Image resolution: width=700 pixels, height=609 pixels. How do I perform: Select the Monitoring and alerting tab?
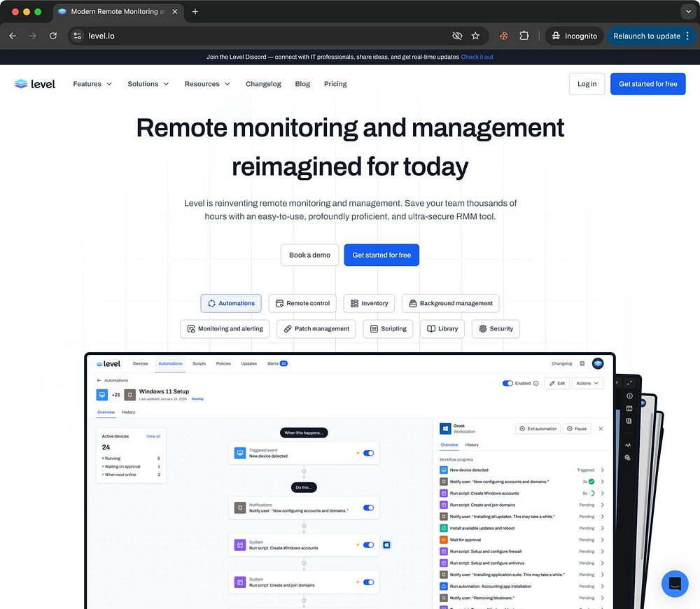point(225,328)
